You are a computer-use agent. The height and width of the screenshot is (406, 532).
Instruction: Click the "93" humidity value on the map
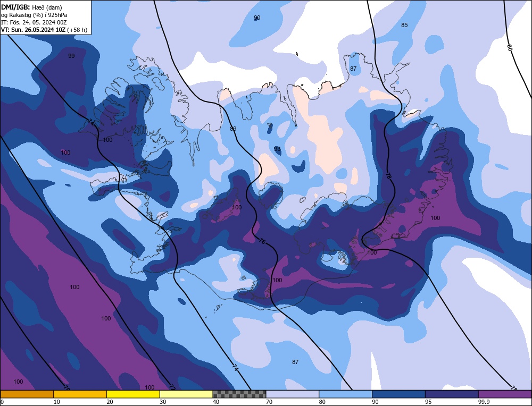coord(277,149)
